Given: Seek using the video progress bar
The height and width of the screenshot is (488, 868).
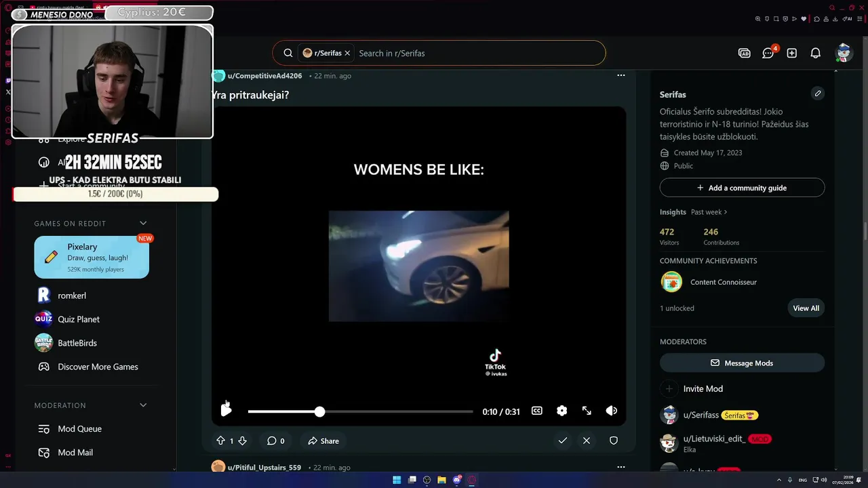Looking at the screenshot, I should point(360,411).
